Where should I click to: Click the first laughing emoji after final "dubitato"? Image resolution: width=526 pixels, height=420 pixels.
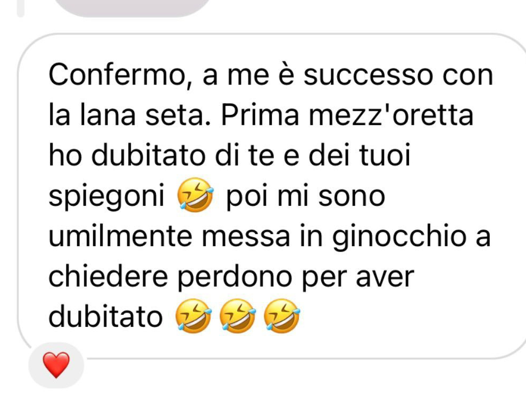(x=194, y=316)
